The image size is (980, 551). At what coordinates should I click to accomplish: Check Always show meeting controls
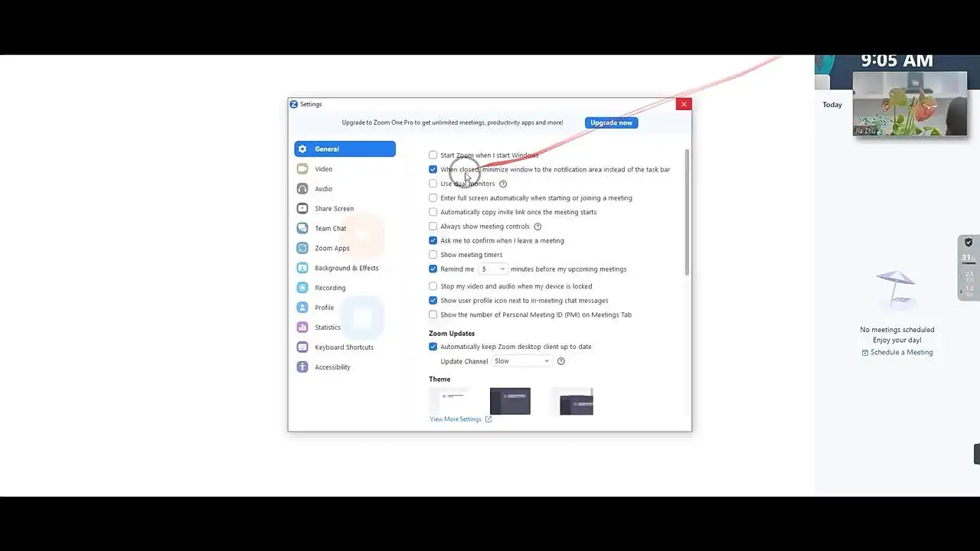[x=433, y=227]
